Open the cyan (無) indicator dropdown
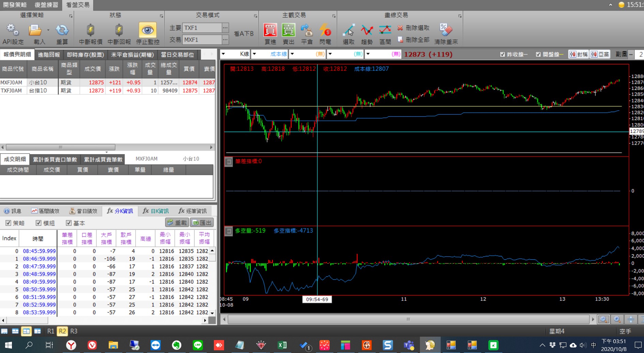The image size is (644, 353). point(330,54)
